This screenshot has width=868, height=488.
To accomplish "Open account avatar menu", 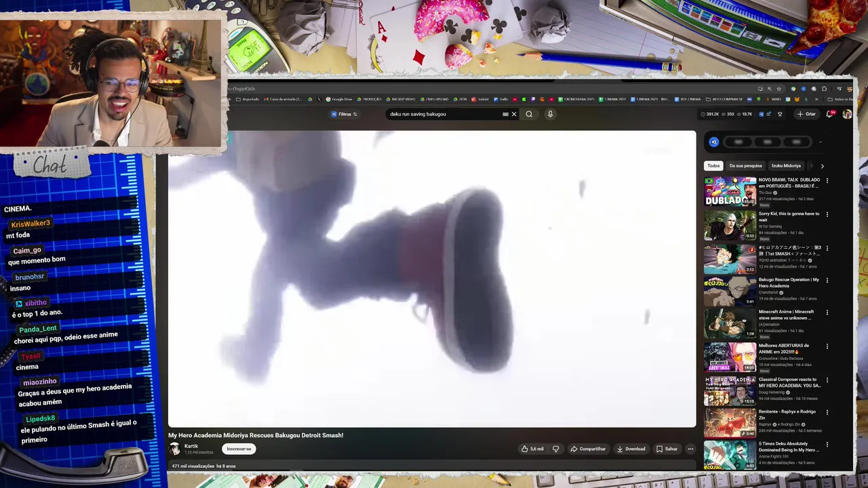I will pos(847,114).
